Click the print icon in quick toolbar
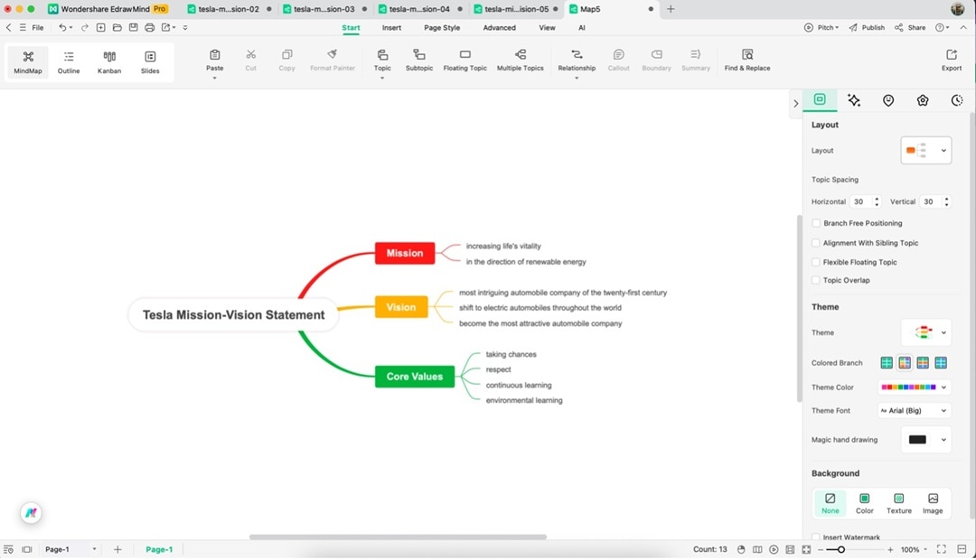976x560 pixels. click(149, 27)
